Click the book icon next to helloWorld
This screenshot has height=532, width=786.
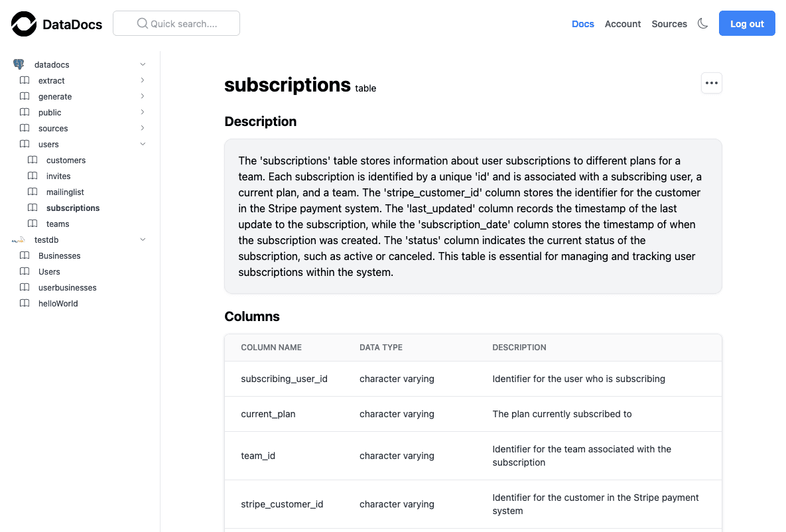pyautogui.click(x=23, y=303)
